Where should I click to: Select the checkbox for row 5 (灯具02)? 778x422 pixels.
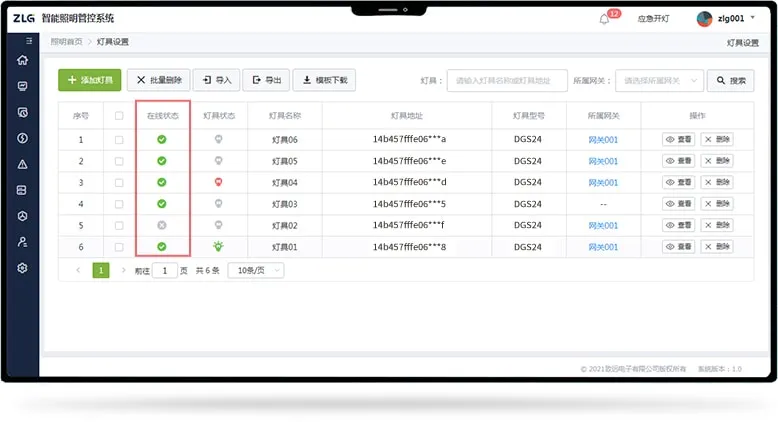pyautogui.click(x=119, y=225)
